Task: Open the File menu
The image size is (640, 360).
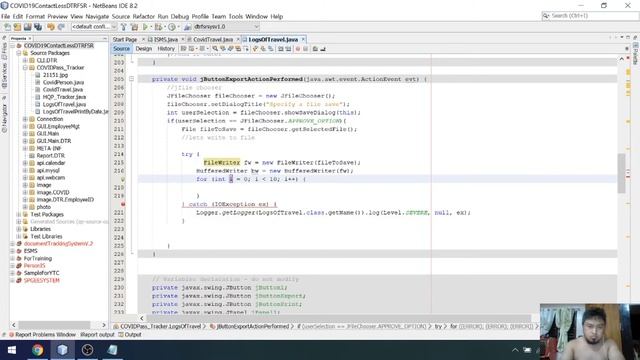Action: pos(5,16)
